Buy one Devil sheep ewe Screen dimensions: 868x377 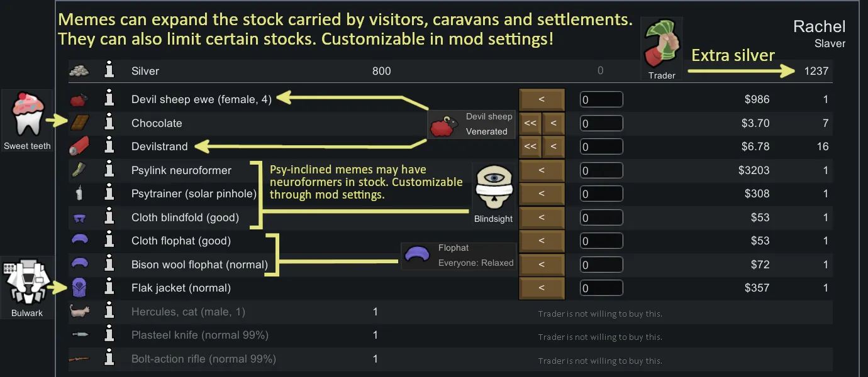[542, 99]
